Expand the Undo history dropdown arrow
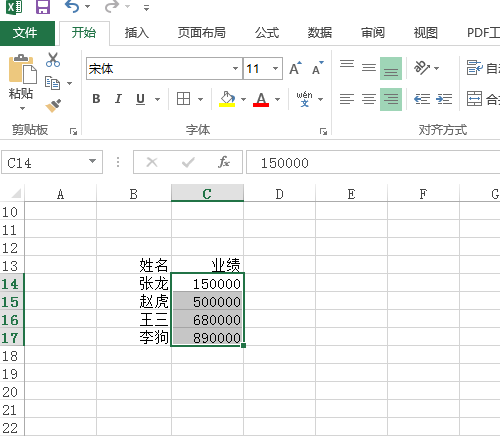The image size is (500, 436). 88,7
